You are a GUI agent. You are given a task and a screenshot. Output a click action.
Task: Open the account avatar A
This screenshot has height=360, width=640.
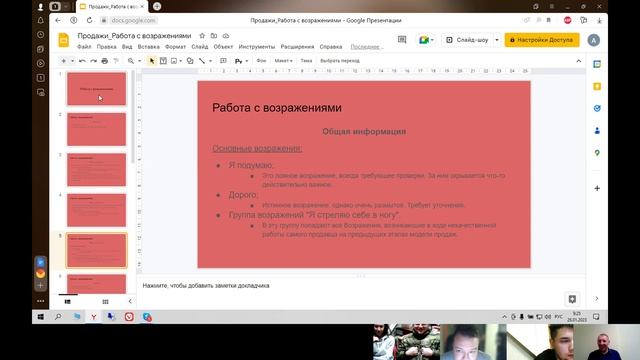[x=593, y=40]
